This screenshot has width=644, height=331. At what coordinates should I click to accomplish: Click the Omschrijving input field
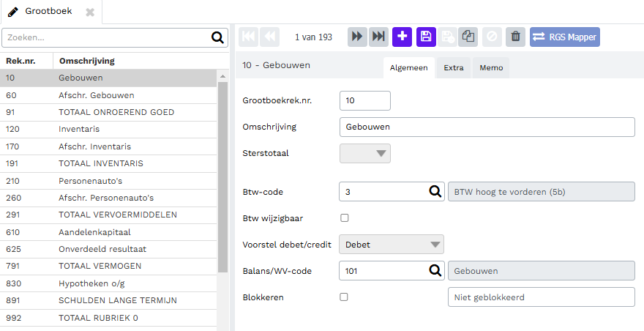tap(487, 127)
